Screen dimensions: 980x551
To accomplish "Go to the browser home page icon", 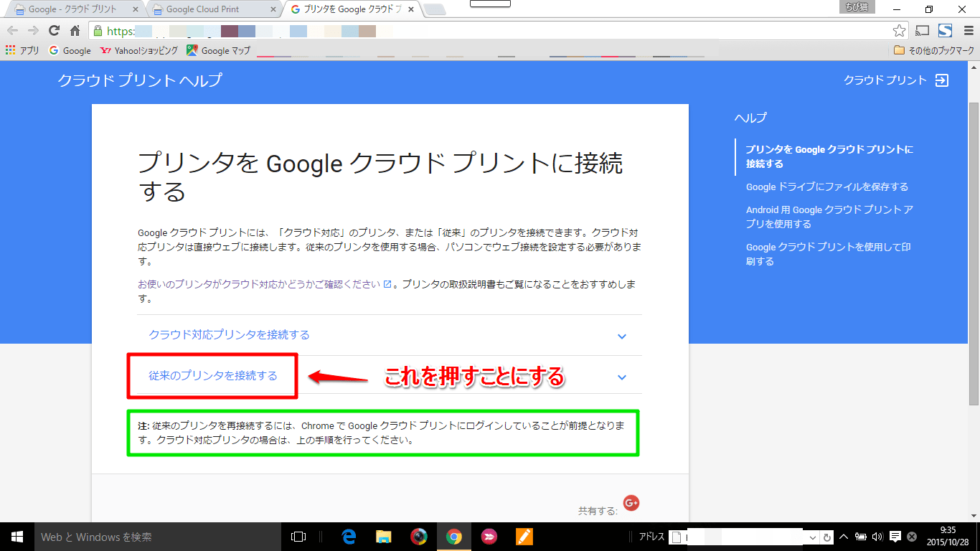I will 75,31.
